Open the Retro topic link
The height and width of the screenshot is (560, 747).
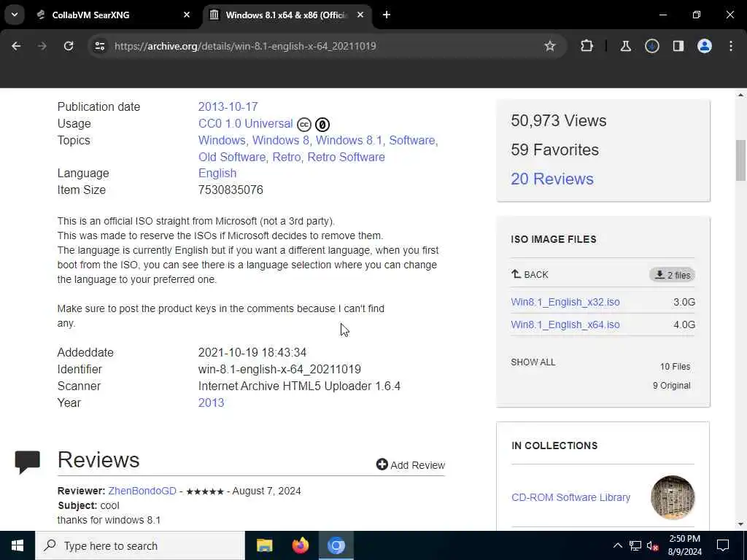point(286,157)
